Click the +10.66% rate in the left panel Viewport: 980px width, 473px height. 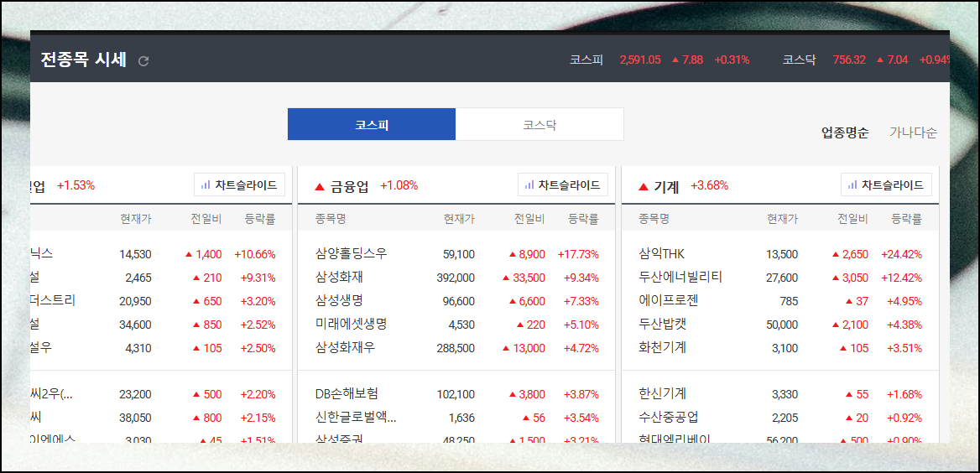255,255
